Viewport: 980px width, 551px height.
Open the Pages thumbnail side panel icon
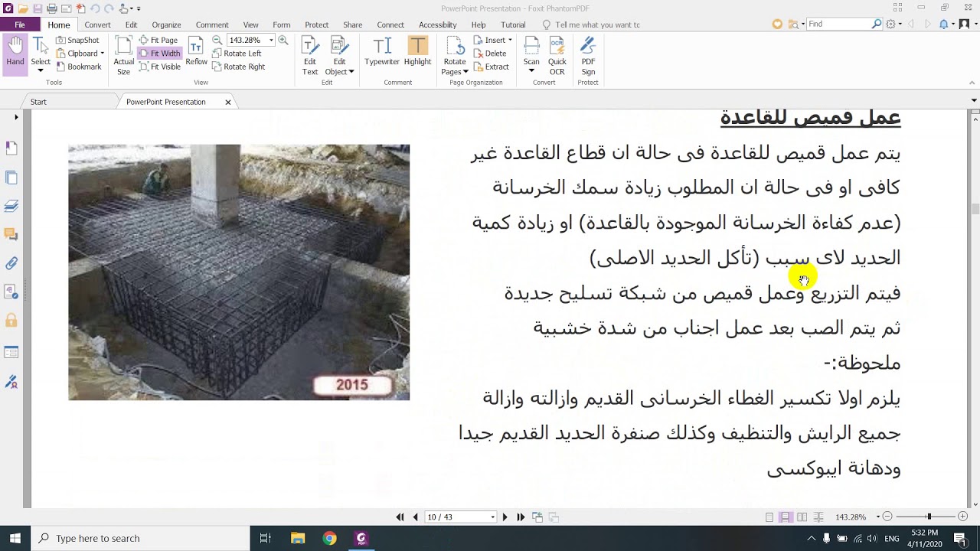click(11, 178)
